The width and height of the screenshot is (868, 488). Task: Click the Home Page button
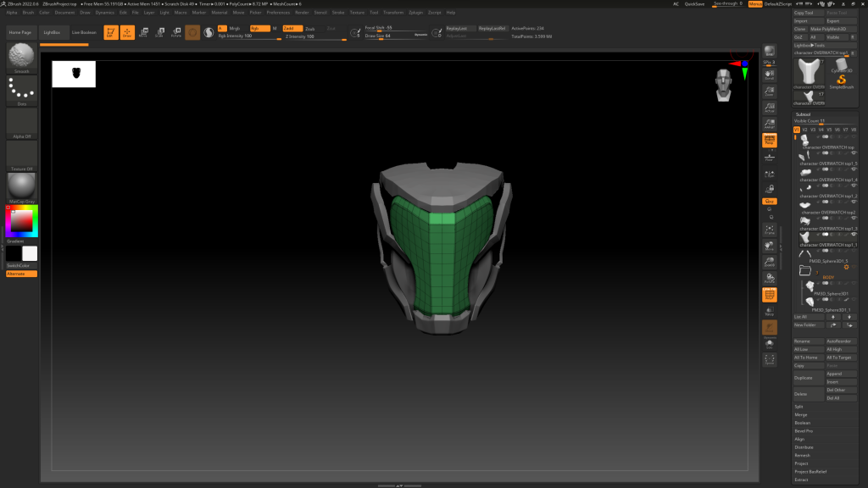pyautogui.click(x=20, y=33)
